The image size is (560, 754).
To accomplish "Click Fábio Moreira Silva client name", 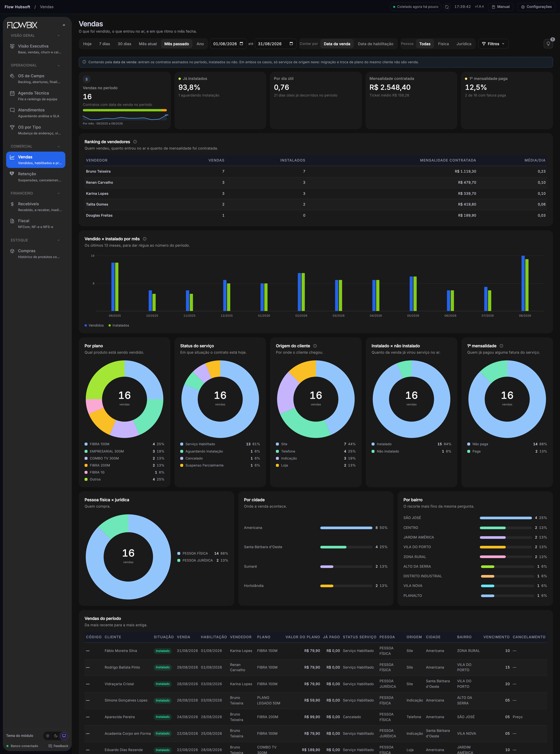I will coord(121,651).
